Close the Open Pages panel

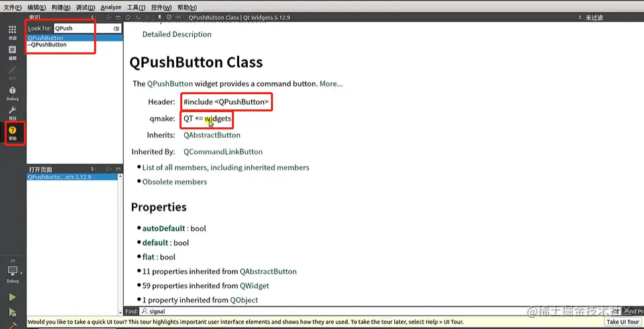[x=119, y=169]
